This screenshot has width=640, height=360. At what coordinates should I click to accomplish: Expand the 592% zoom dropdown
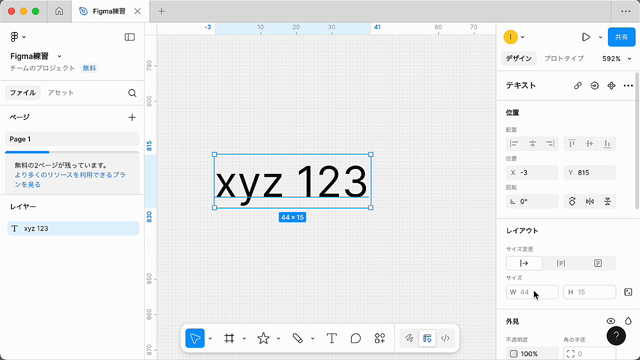(617, 59)
